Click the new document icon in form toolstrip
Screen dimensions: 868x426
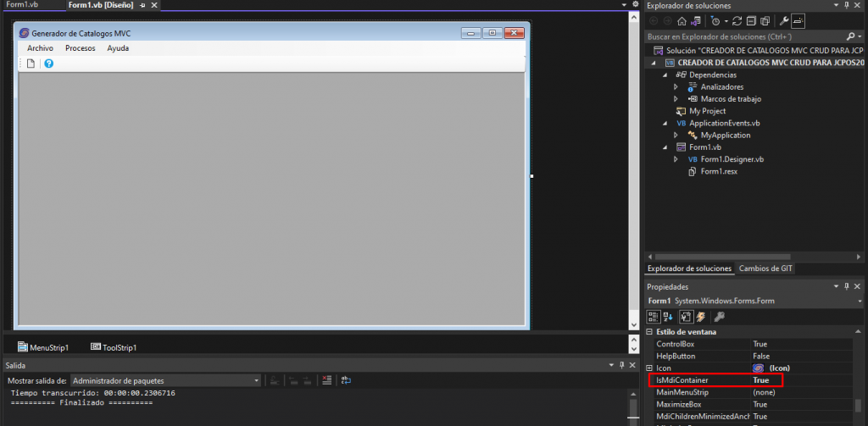pyautogui.click(x=31, y=64)
